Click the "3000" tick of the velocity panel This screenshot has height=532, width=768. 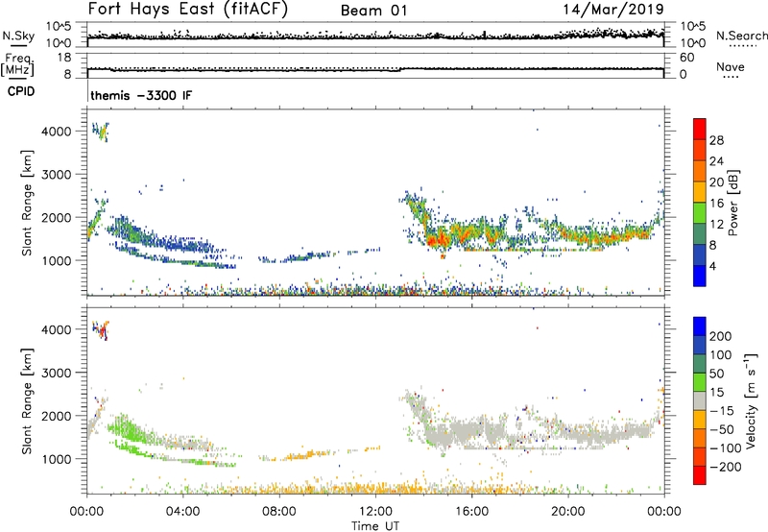[57, 373]
